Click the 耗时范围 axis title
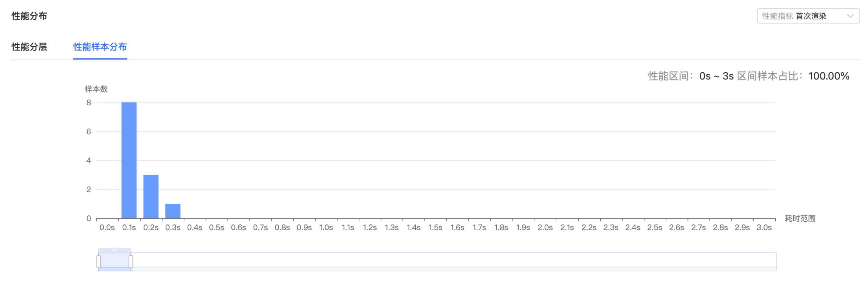This screenshot has height=287, width=868. tap(800, 218)
